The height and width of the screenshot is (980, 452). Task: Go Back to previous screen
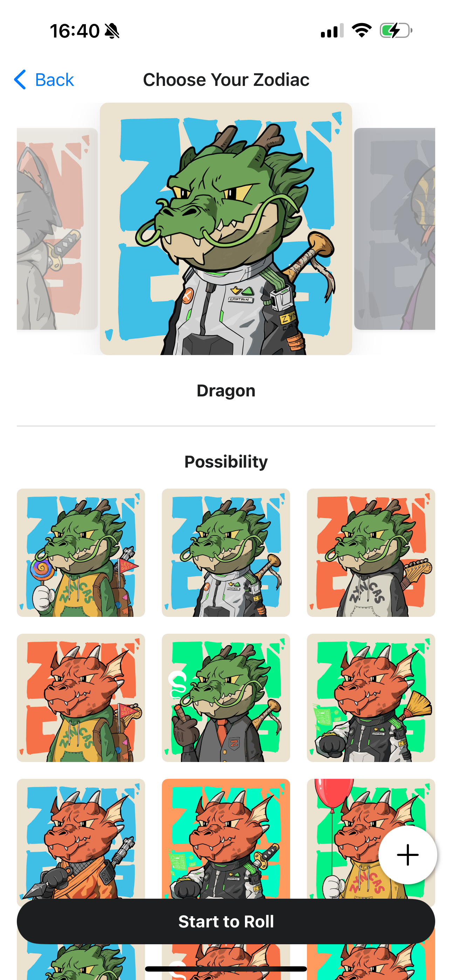(x=44, y=80)
